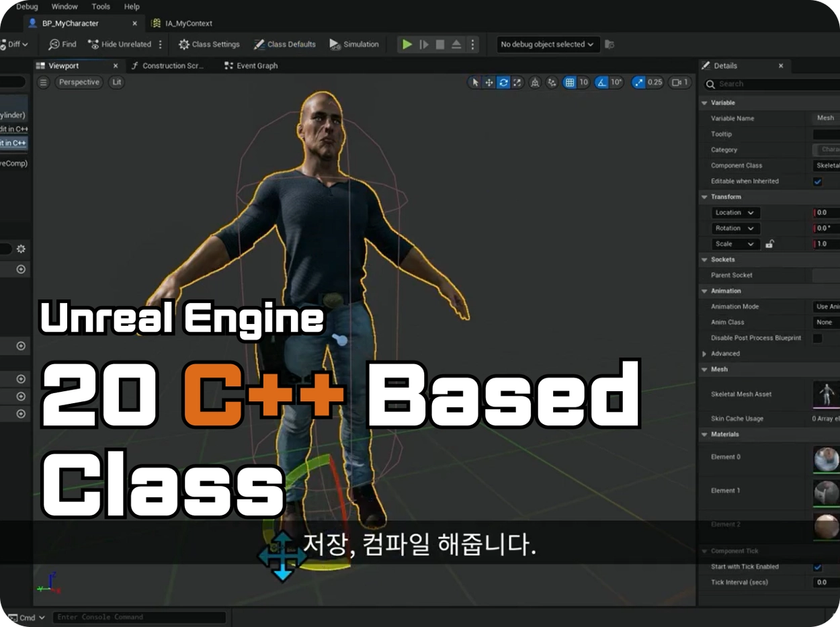The height and width of the screenshot is (627, 840).
Task: Expand the Advanced section
Action: [704, 353]
